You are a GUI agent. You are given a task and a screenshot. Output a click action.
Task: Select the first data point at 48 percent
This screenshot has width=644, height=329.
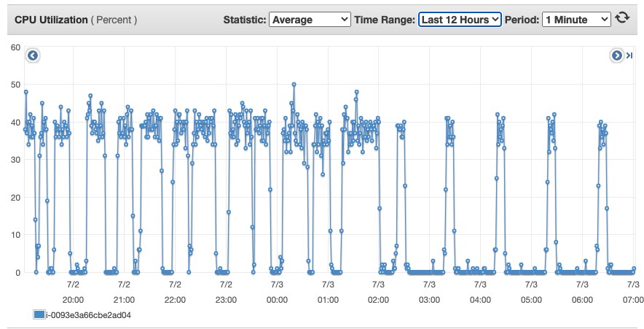click(25, 92)
